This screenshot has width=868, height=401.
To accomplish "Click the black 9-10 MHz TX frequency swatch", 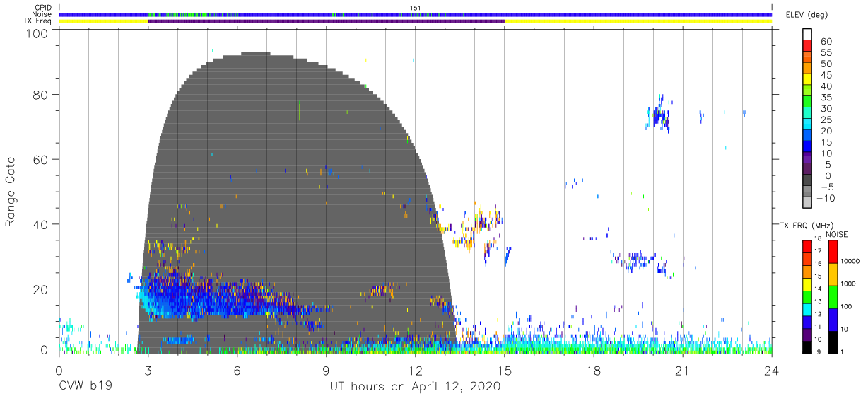I will [807, 347].
